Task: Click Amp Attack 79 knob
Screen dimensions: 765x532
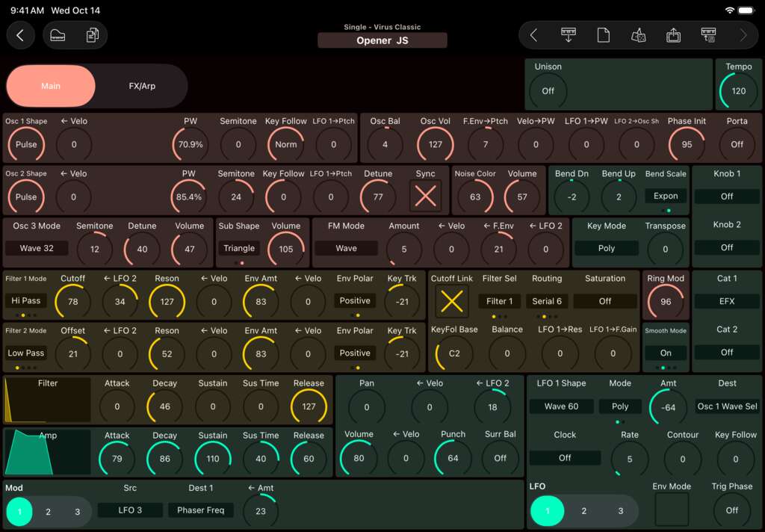Action: [117, 459]
